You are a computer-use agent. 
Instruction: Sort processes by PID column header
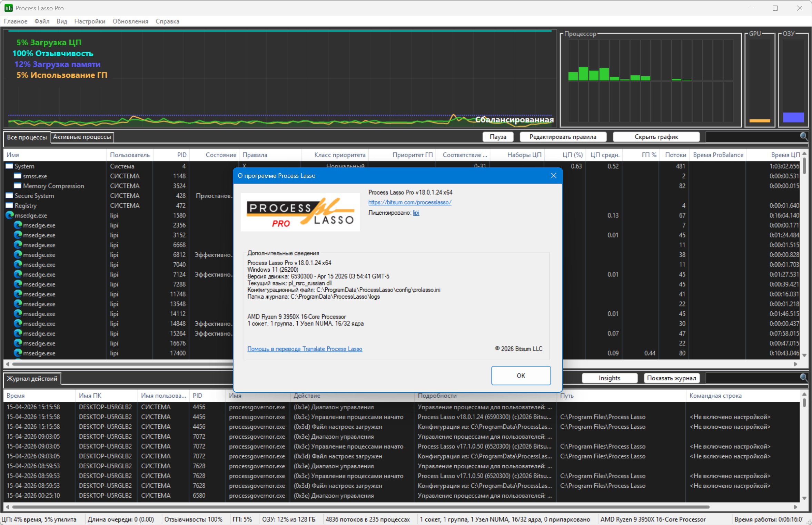[181, 155]
